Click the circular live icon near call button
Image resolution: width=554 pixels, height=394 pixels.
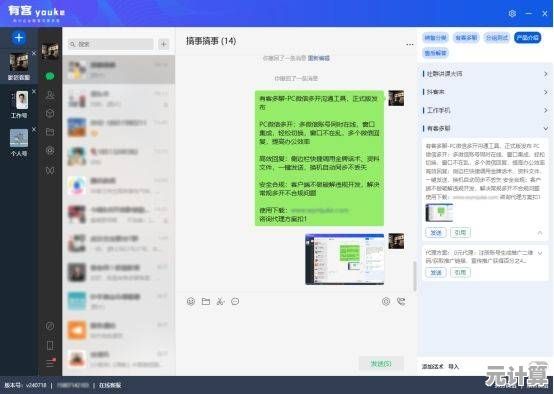coord(386,301)
